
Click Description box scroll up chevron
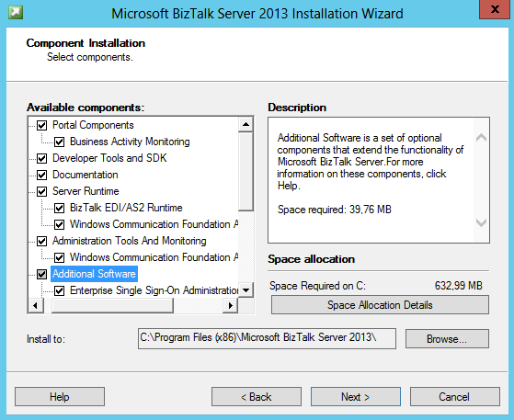pyautogui.click(x=481, y=138)
